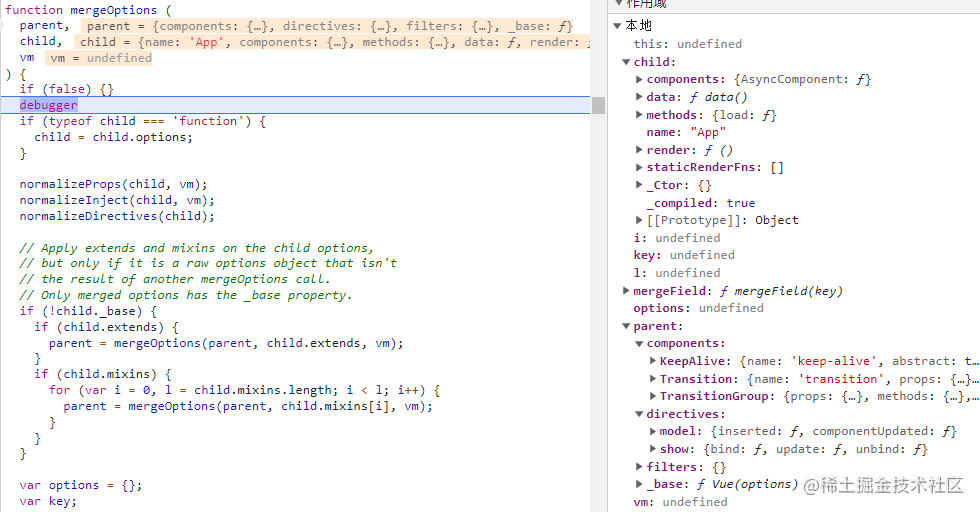Collapse the 本地 (Local) scope section
980x512 pixels.
(617, 26)
